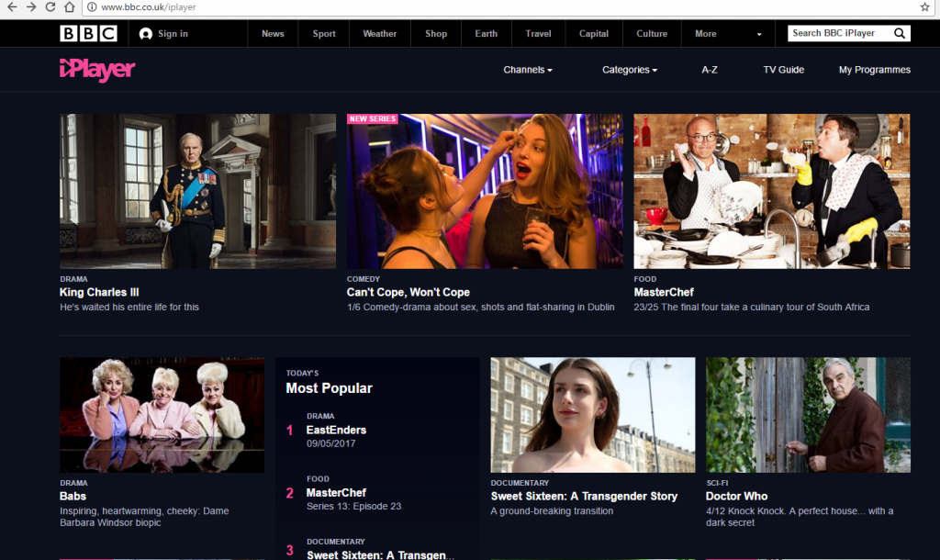Open the A-Z programme listing
The height and width of the screenshot is (560, 940).
tap(710, 70)
